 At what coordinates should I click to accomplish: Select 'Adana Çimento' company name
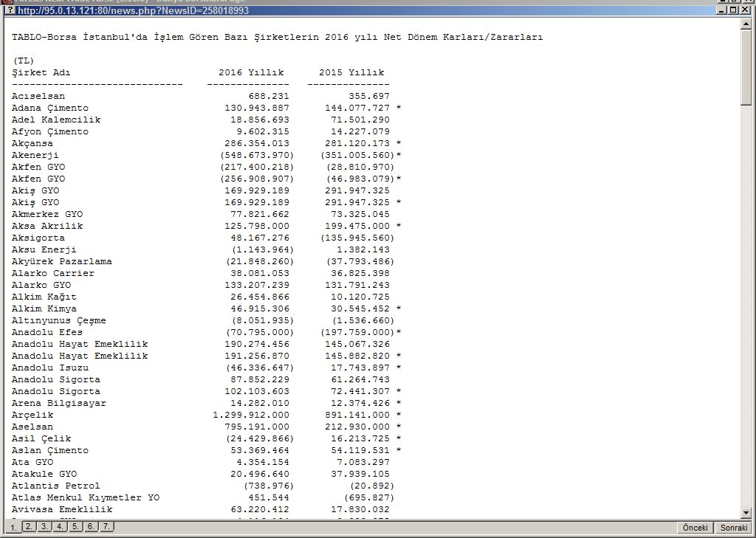coord(50,108)
